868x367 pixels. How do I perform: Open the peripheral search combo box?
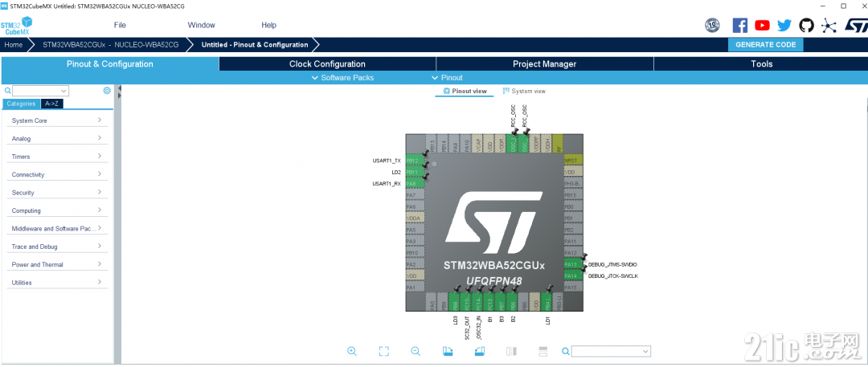[40, 91]
